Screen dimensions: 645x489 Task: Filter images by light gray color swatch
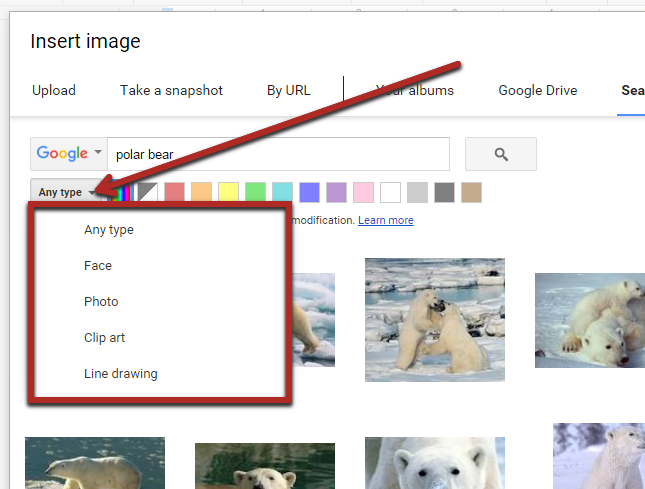[418, 192]
